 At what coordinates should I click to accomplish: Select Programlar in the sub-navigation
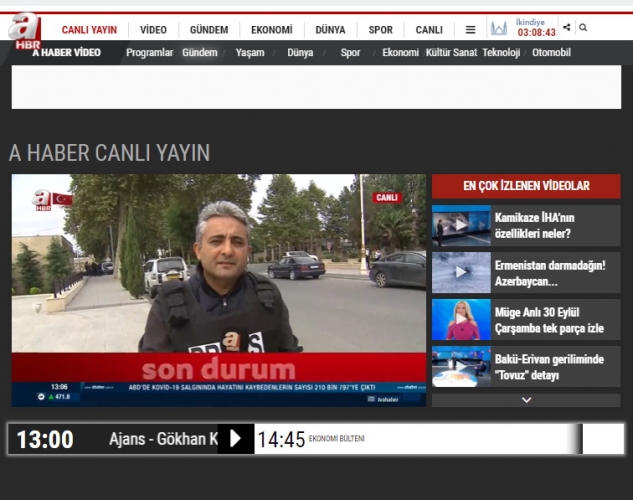pyautogui.click(x=149, y=52)
